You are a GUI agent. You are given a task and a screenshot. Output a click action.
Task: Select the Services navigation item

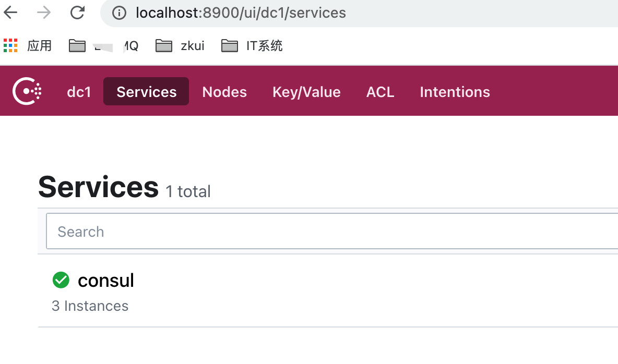[x=146, y=91]
